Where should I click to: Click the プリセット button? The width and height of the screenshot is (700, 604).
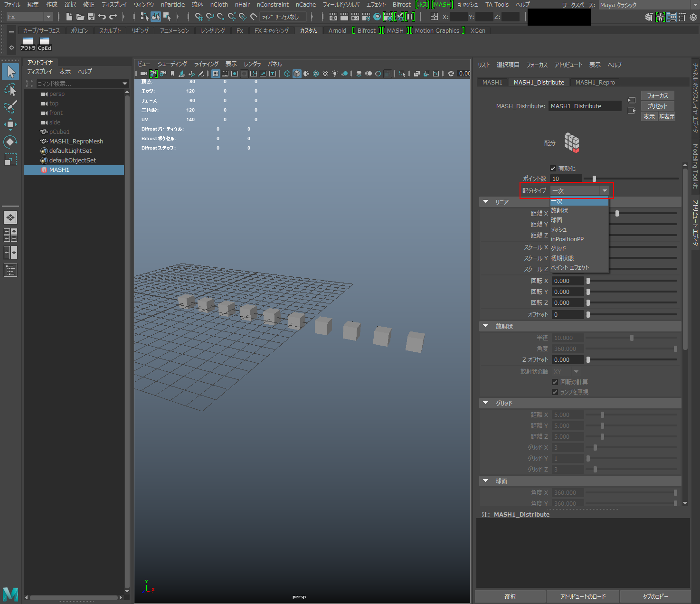point(657,106)
